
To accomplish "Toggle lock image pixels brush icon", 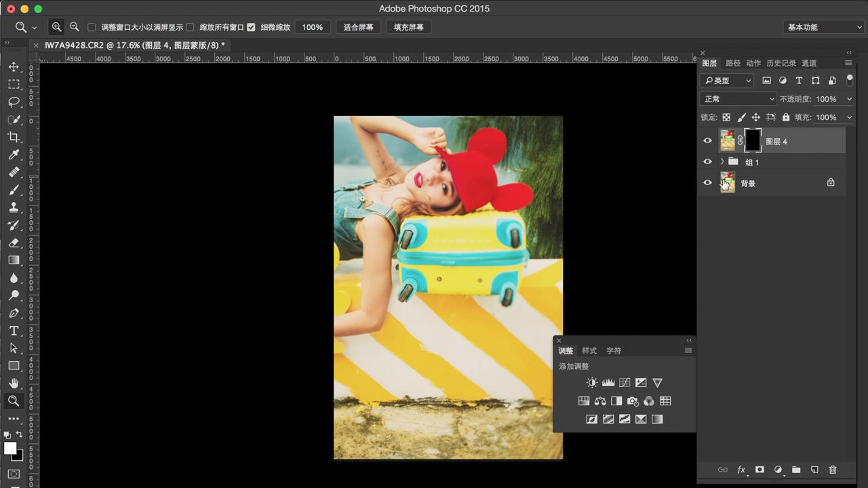I will pyautogui.click(x=741, y=117).
